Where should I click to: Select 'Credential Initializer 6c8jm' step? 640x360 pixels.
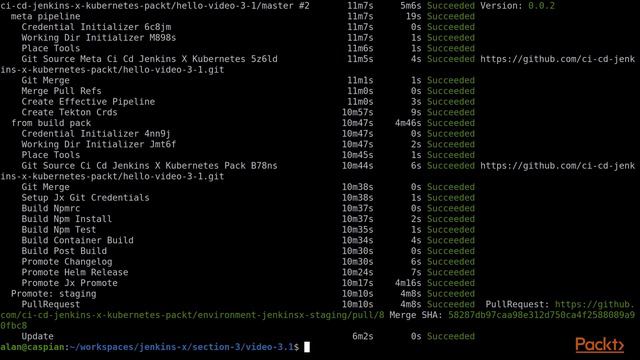[96, 27]
